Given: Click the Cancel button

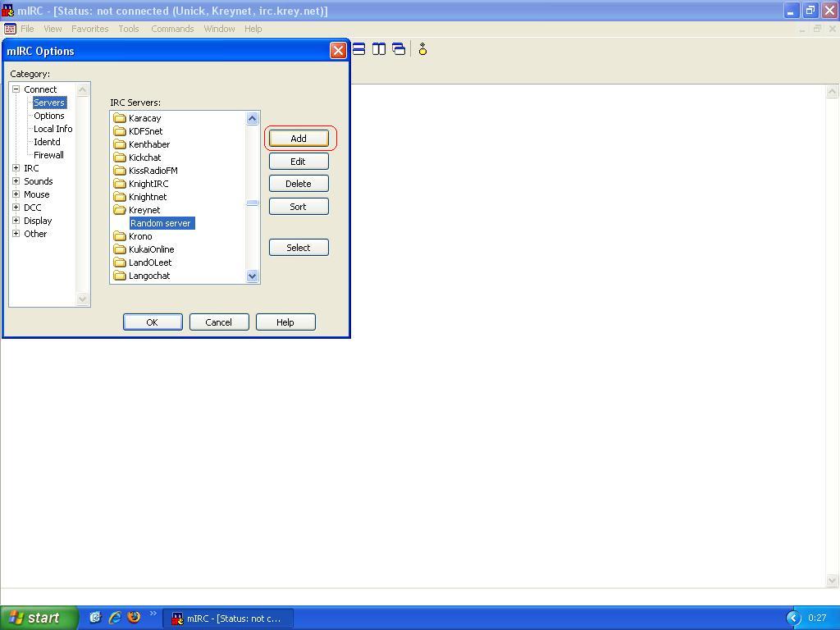Looking at the screenshot, I should (219, 322).
